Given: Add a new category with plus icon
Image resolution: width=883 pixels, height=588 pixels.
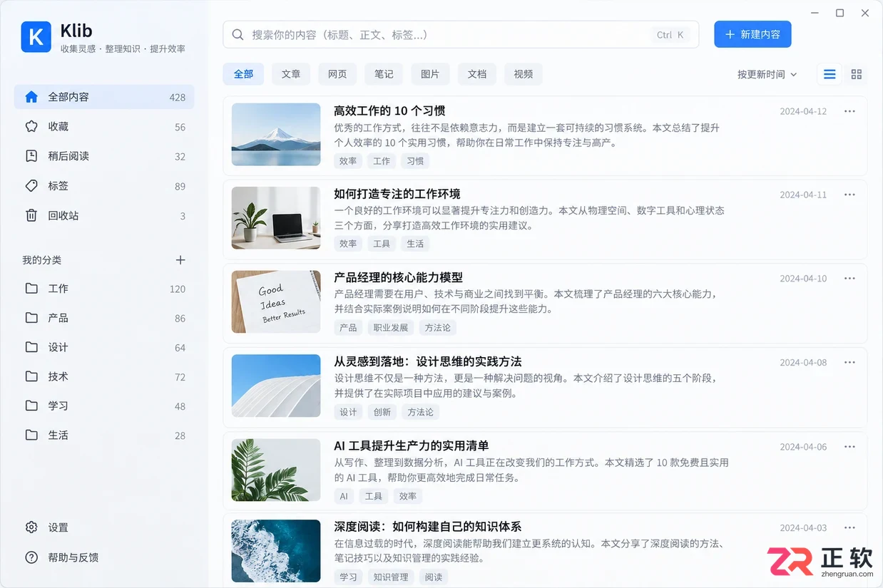Looking at the screenshot, I should pyautogui.click(x=180, y=260).
